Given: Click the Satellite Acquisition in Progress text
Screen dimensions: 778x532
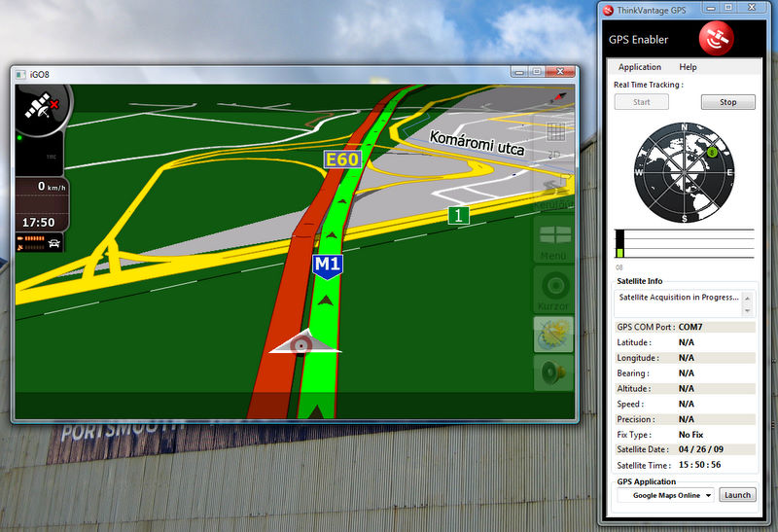Looking at the screenshot, I should [x=679, y=298].
